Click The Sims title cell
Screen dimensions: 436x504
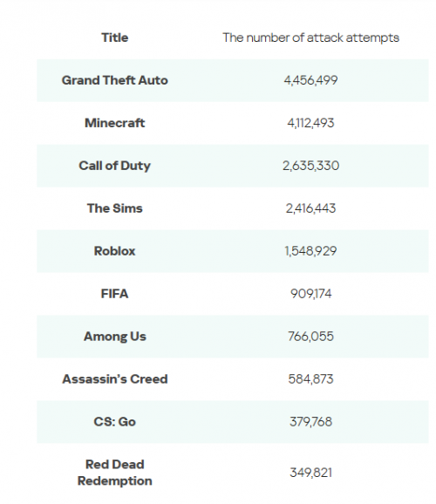115,208
